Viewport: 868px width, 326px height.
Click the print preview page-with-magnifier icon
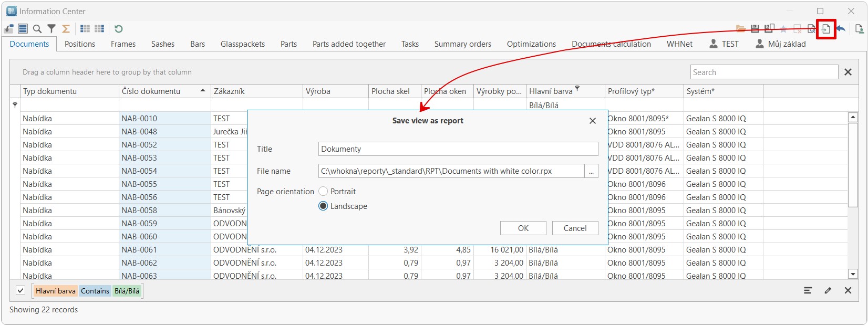(812, 29)
